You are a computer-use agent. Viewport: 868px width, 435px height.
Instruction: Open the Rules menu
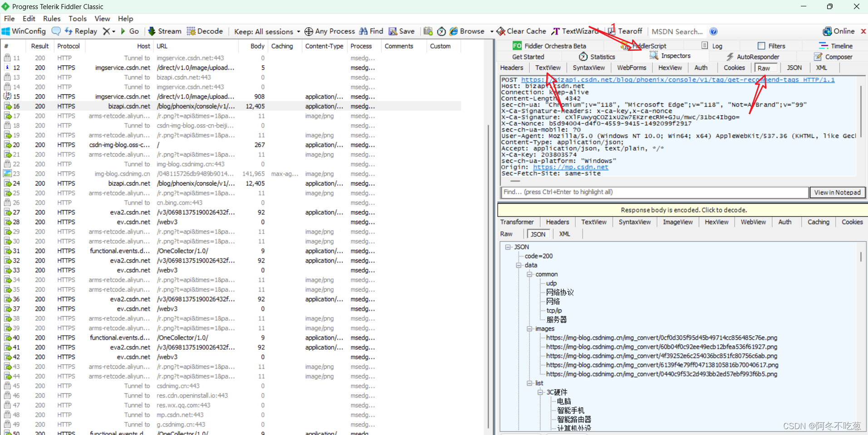[52, 19]
